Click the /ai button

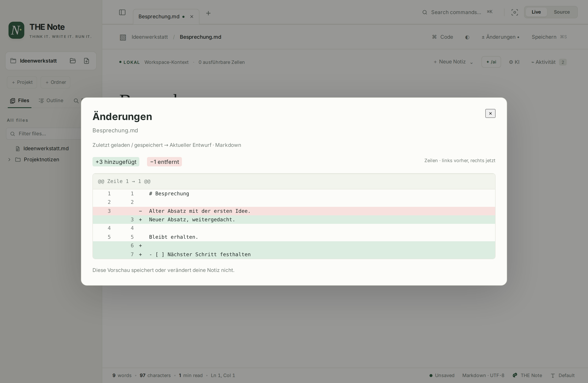tap(491, 62)
